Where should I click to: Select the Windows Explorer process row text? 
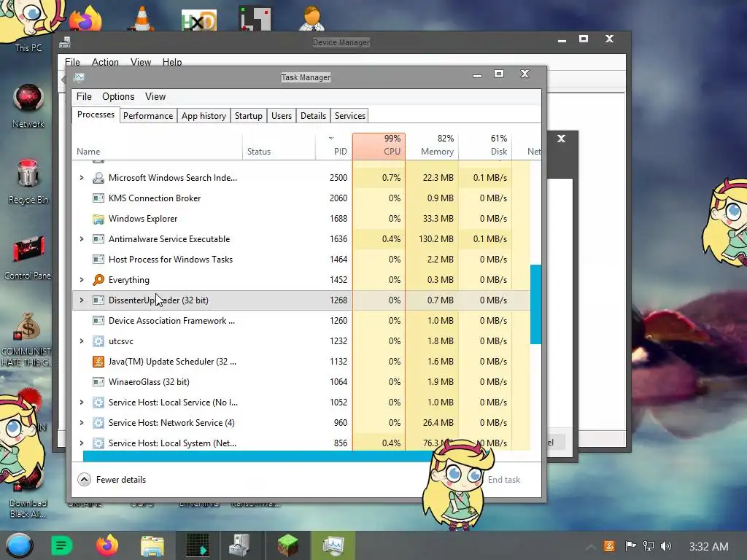143,219
